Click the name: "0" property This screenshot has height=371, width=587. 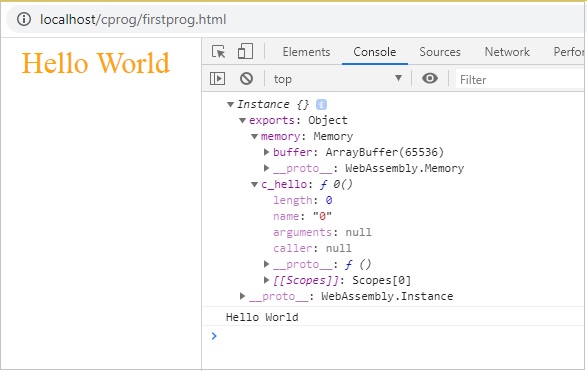pyautogui.click(x=302, y=216)
